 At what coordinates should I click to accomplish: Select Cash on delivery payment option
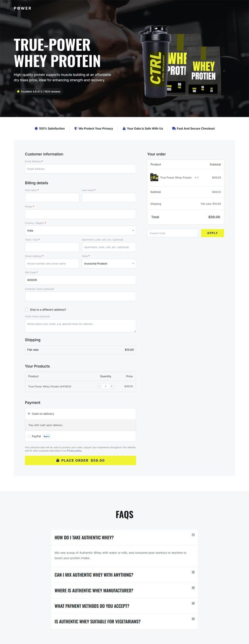point(29,414)
